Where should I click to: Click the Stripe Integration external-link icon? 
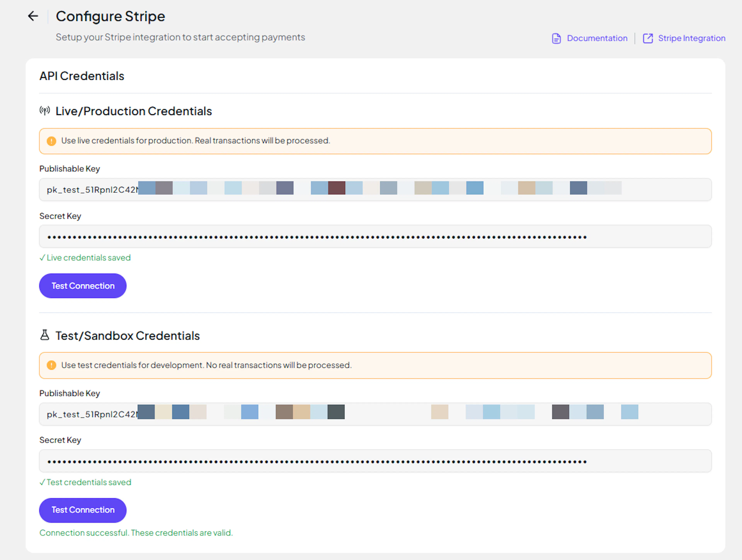[x=647, y=39]
